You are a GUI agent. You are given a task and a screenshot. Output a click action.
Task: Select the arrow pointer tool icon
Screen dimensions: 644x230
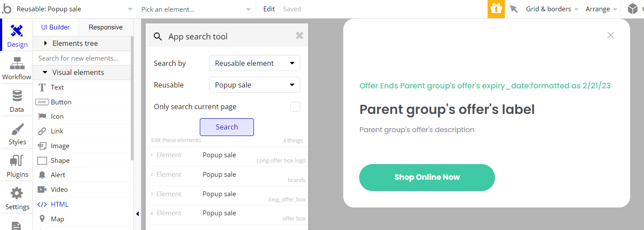[x=514, y=9]
